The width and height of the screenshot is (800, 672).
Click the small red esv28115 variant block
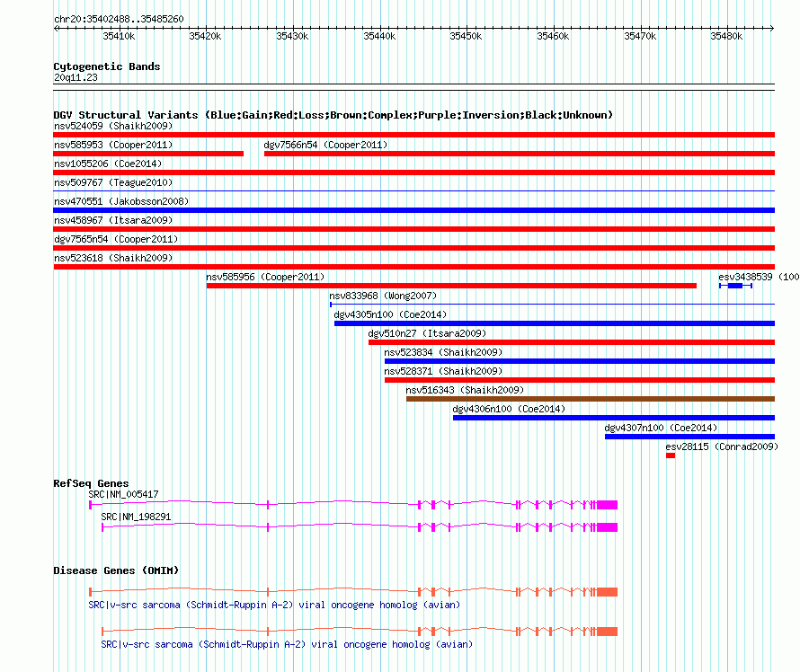click(671, 455)
